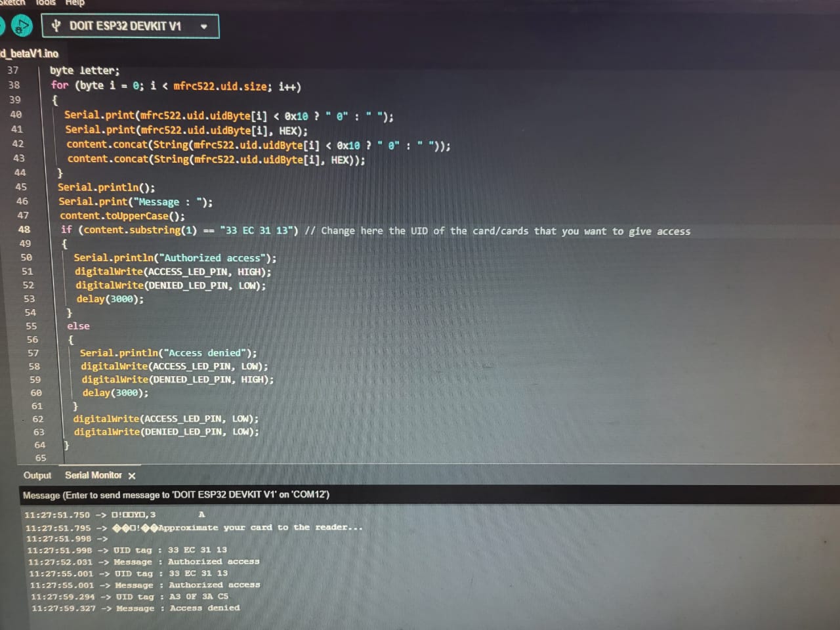
Task: Click line number 37 in the gutter
Action: [13, 70]
